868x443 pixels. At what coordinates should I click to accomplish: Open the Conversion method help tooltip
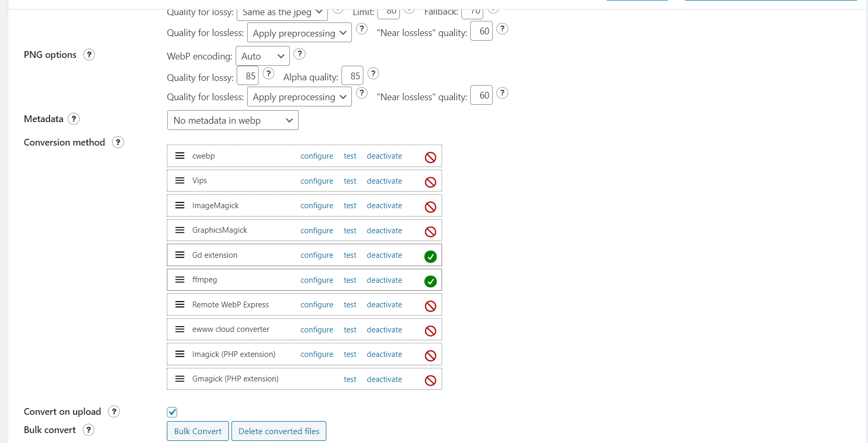pyautogui.click(x=118, y=142)
